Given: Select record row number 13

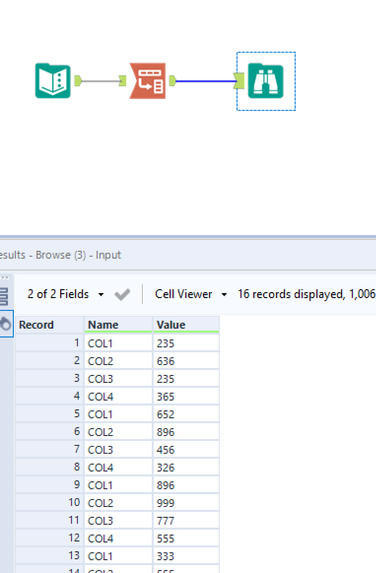Looking at the screenshot, I should coord(50,556).
